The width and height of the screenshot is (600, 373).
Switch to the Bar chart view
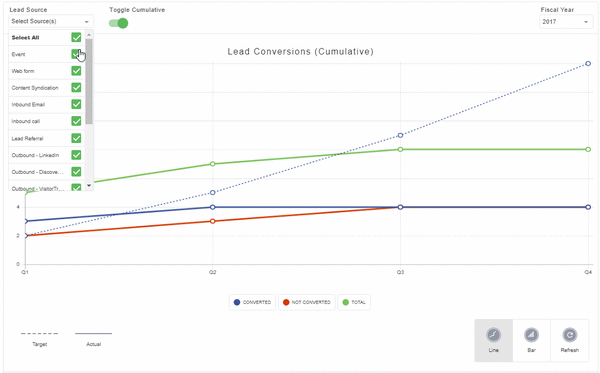pyautogui.click(x=531, y=340)
